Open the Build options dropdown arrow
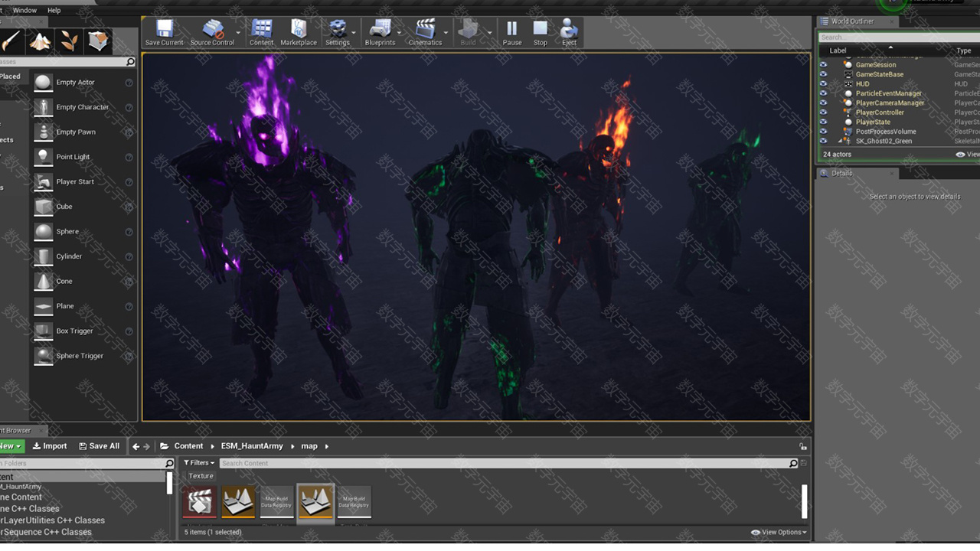Screen dimensions: 980x551 pyautogui.click(x=490, y=33)
